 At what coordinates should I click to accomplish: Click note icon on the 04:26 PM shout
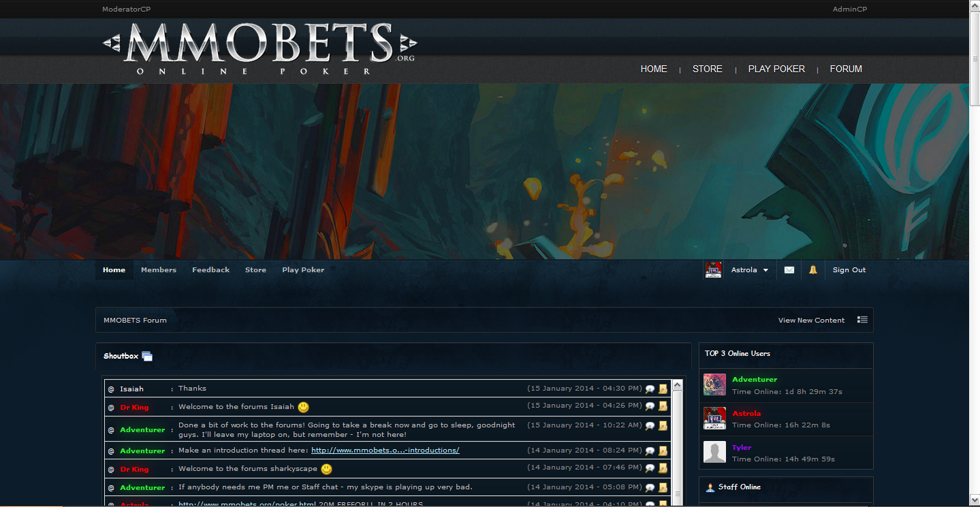[x=663, y=406]
